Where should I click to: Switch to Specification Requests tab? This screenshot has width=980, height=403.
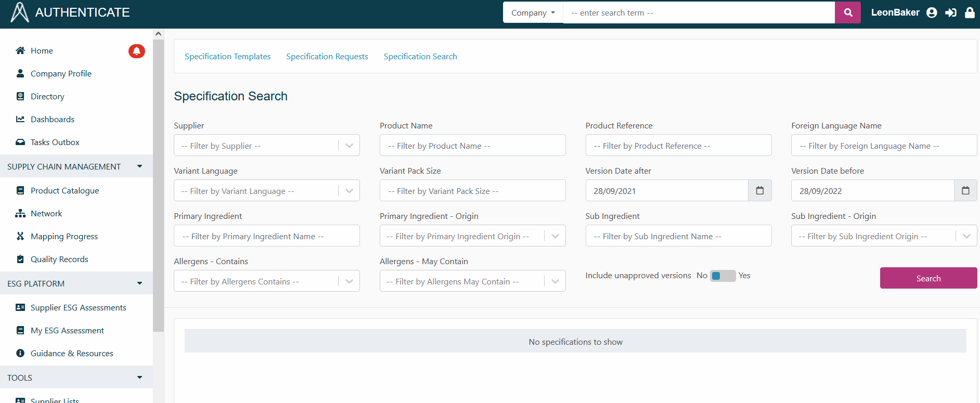pyautogui.click(x=327, y=56)
